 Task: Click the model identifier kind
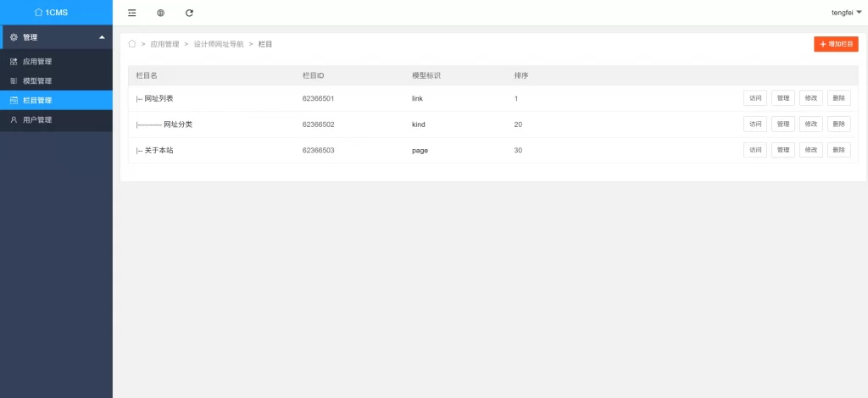click(x=419, y=124)
